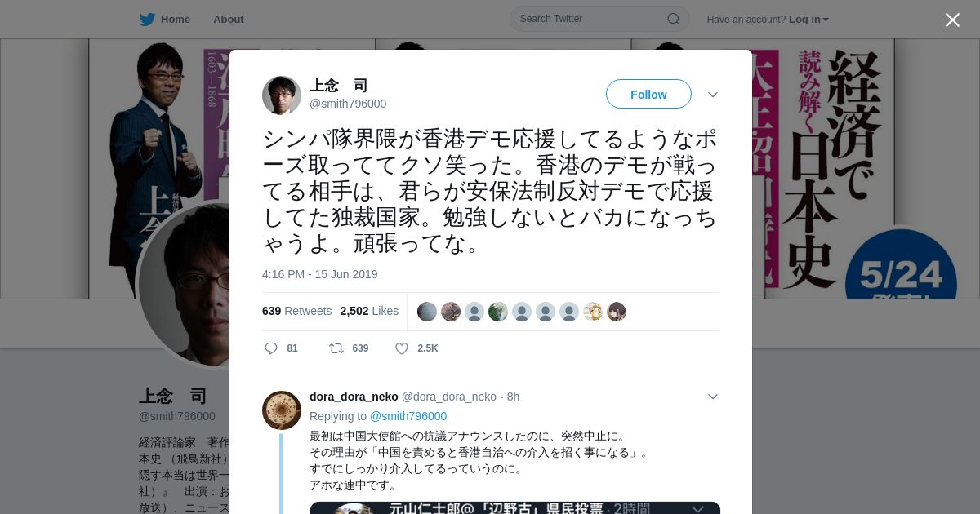Click the reply icon with 81 replies

point(271,348)
